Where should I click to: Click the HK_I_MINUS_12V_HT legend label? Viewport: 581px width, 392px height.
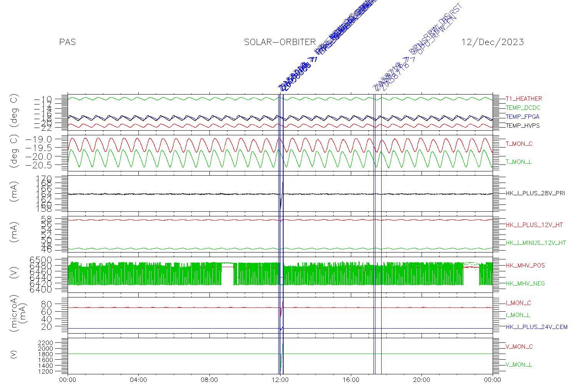click(536, 243)
